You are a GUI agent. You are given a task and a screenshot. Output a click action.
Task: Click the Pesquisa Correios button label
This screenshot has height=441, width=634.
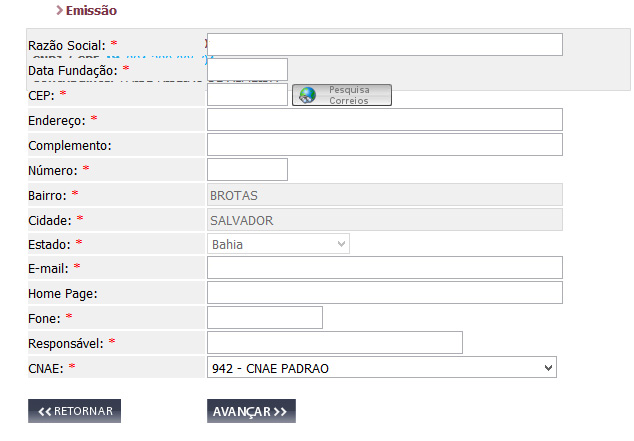tap(349, 95)
